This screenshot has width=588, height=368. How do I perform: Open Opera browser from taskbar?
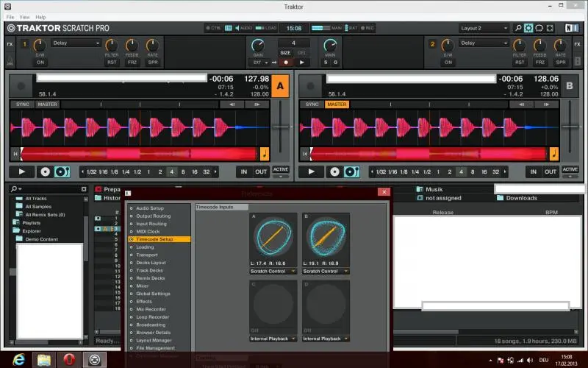coord(69,359)
